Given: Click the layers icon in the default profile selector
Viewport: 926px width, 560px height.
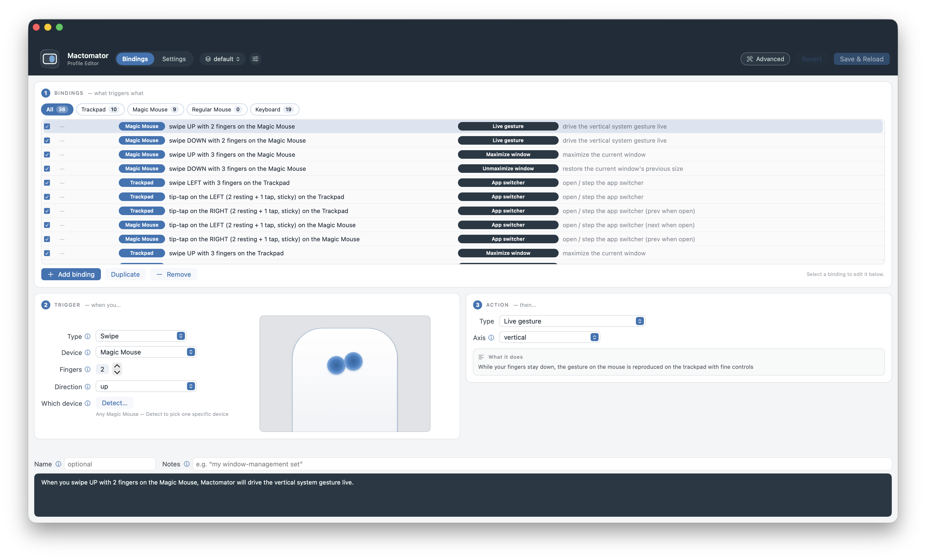Looking at the screenshot, I should [208, 59].
